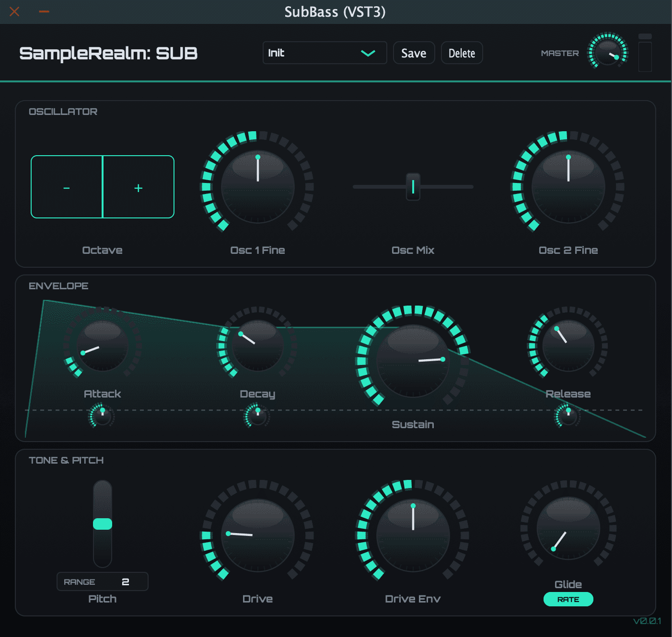Click the Attack knob
672x637 pixels.
tap(102, 345)
